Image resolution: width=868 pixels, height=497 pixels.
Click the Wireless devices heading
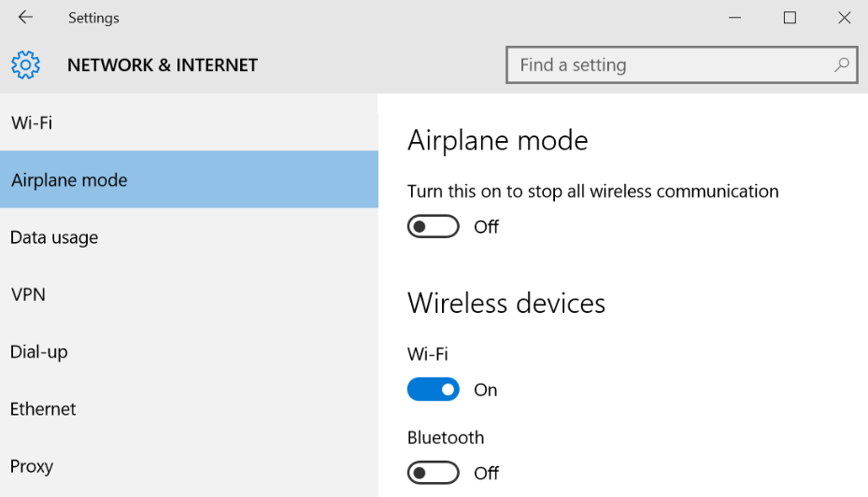tap(506, 304)
